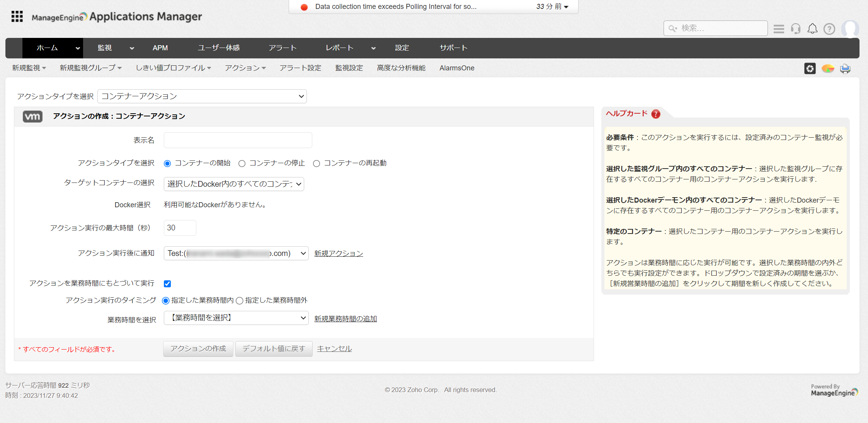The height and width of the screenshot is (423, 868).
Task: Click the 新規業務時間の追加 link
Action: pyautogui.click(x=345, y=319)
